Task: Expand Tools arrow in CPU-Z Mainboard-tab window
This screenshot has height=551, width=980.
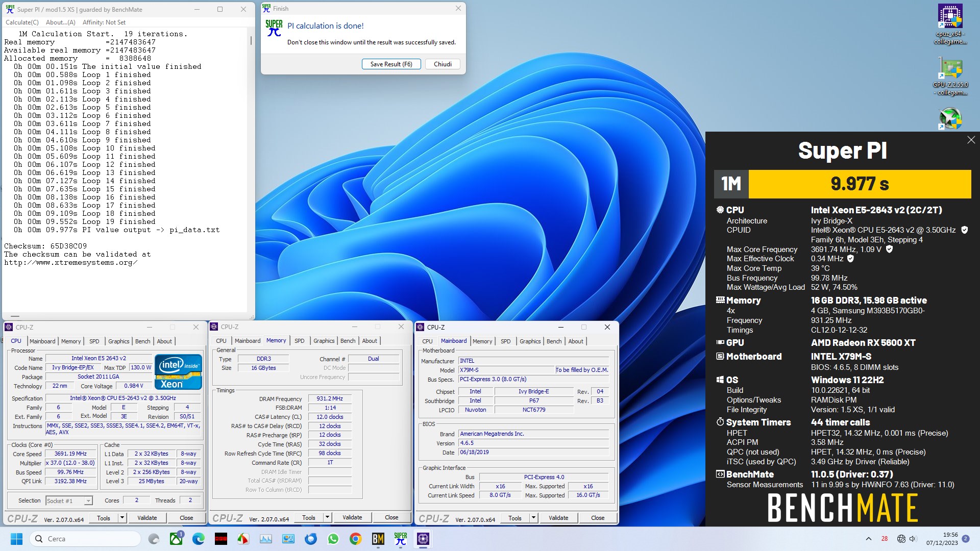Action: (x=533, y=518)
